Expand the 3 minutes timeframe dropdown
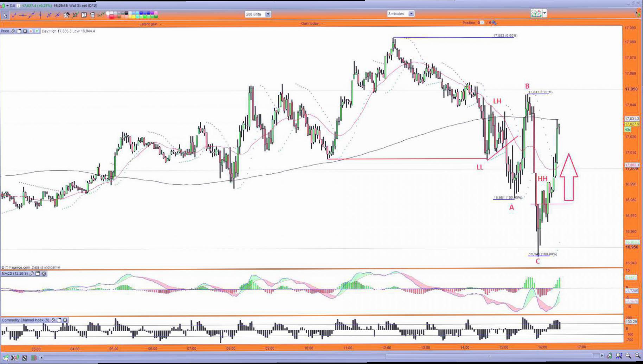The height and width of the screenshot is (364, 643). [411, 14]
